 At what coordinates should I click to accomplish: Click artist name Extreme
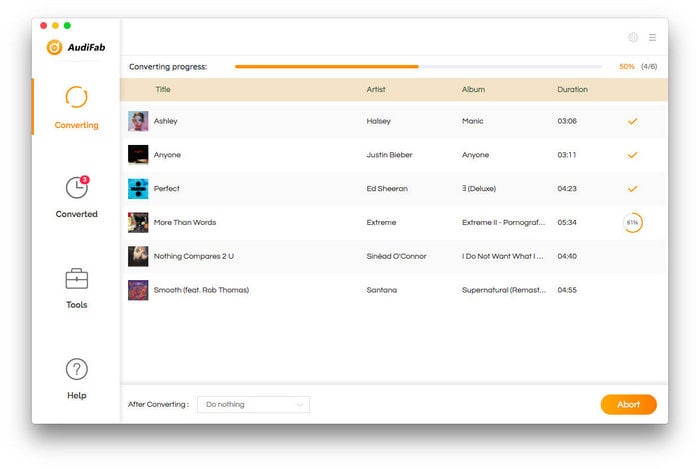click(381, 222)
